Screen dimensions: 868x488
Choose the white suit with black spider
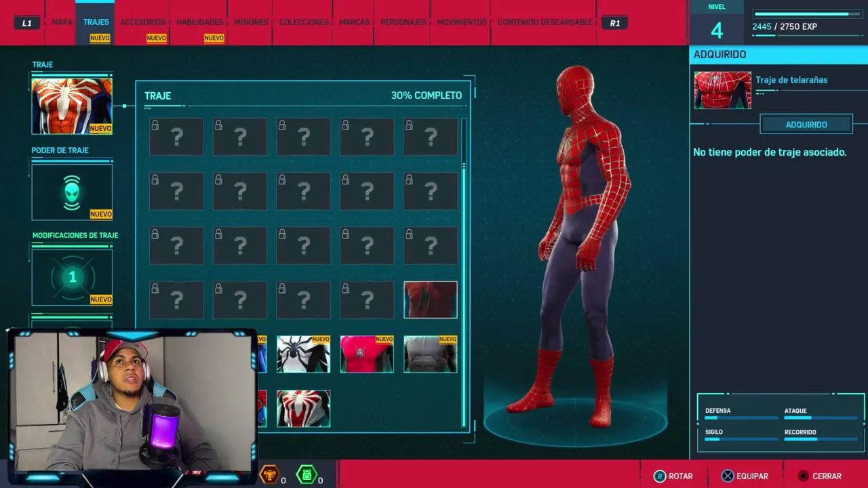(303, 354)
